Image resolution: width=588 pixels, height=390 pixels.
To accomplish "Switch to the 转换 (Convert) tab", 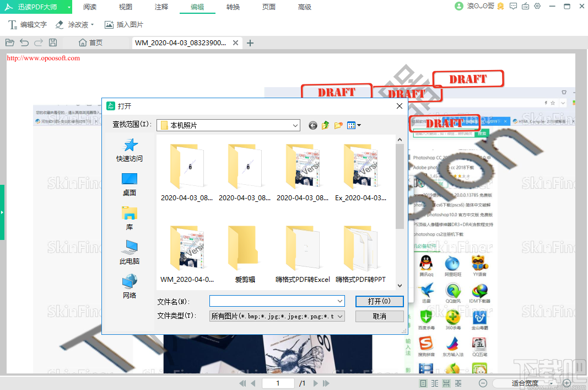I will click(233, 8).
